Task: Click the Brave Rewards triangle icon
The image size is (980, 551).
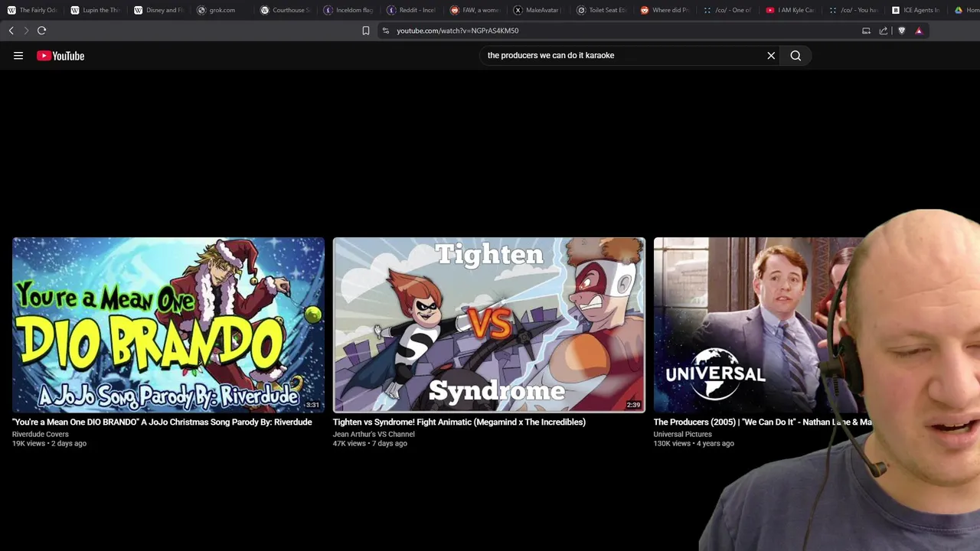Action: 919,31
